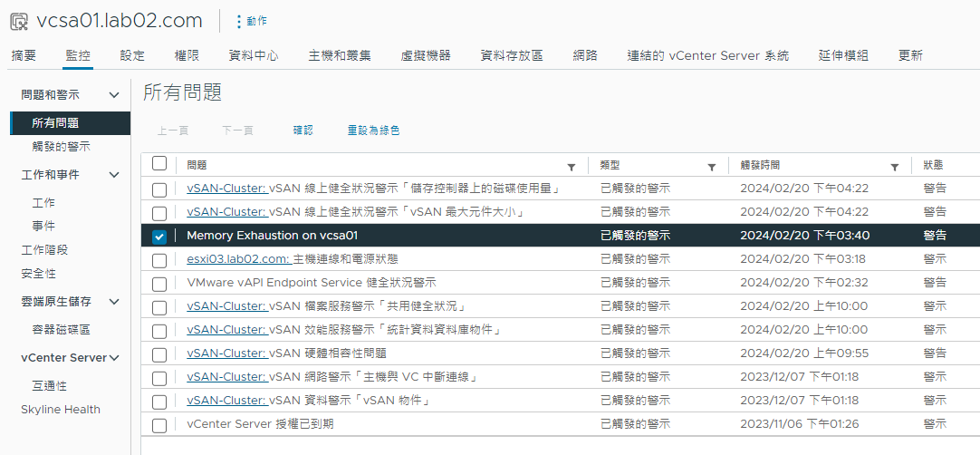Open the esxi03.lab02.com host link

(x=238, y=259)
